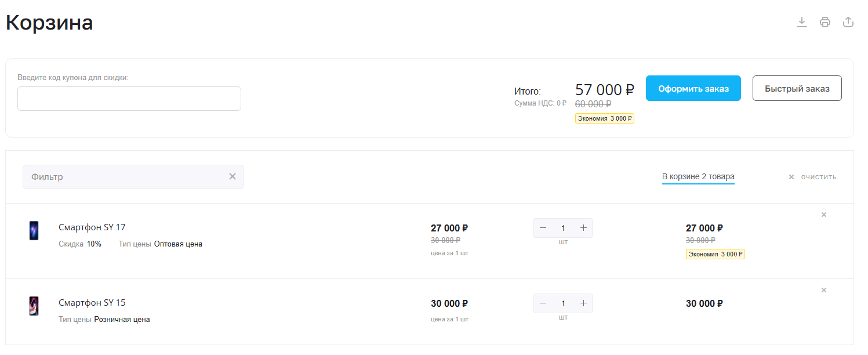Focus the Фильтр search field
868x355 pixels.
[x=133, y=177]
